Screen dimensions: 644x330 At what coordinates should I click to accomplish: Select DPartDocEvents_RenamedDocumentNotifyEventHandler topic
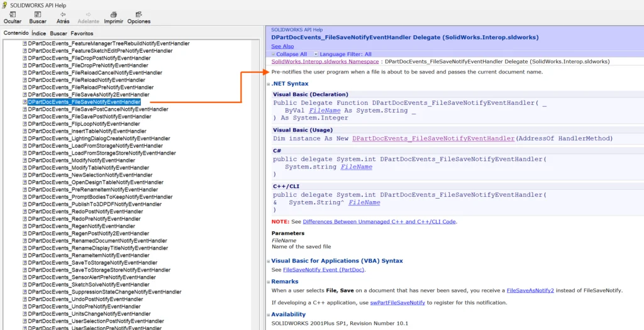pyautogui.click(x=97, y=241)
